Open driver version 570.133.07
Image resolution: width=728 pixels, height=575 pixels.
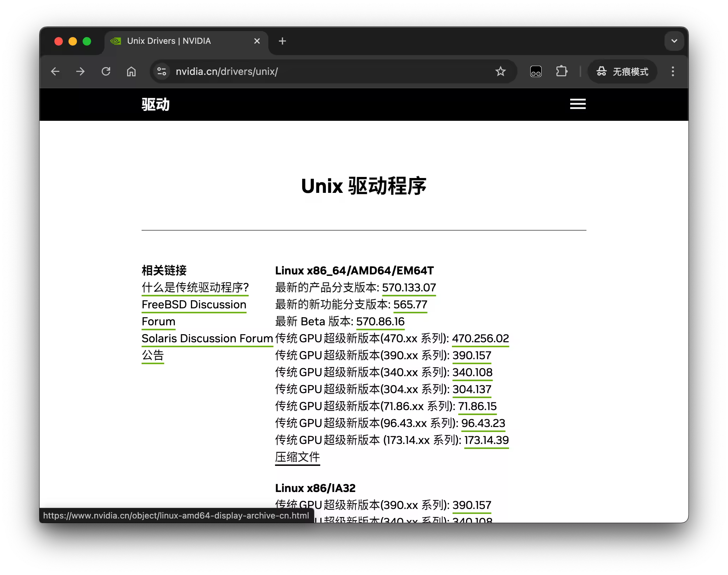coord(409,287)
